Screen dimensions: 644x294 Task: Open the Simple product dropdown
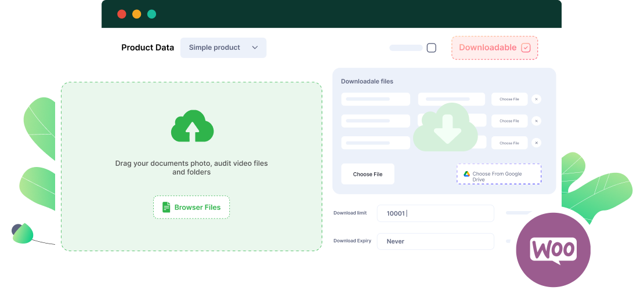click(x=223, y=48)
